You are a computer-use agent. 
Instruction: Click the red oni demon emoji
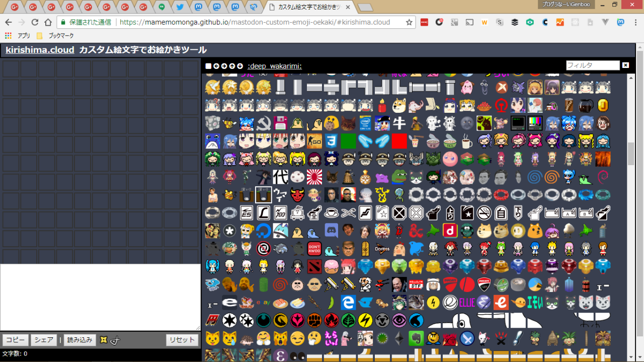click(297, 195)
